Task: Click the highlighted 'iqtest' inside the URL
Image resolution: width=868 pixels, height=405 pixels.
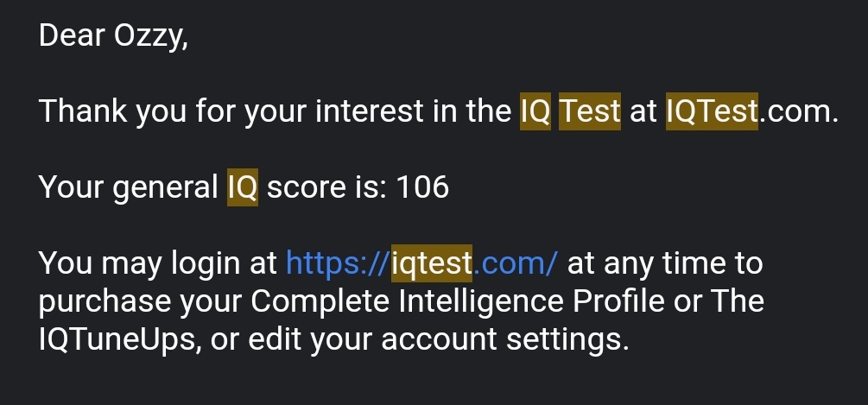Action: click(432, 263)
